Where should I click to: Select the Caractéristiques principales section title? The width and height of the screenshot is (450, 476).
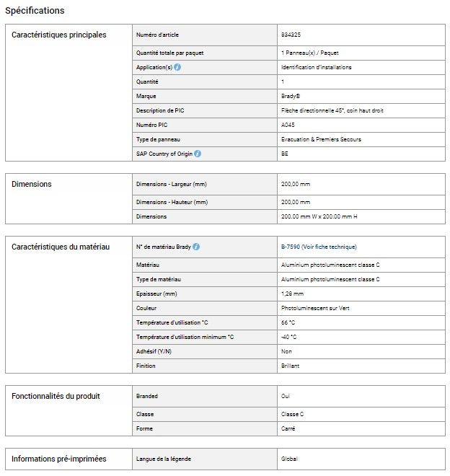click(59, 35)
